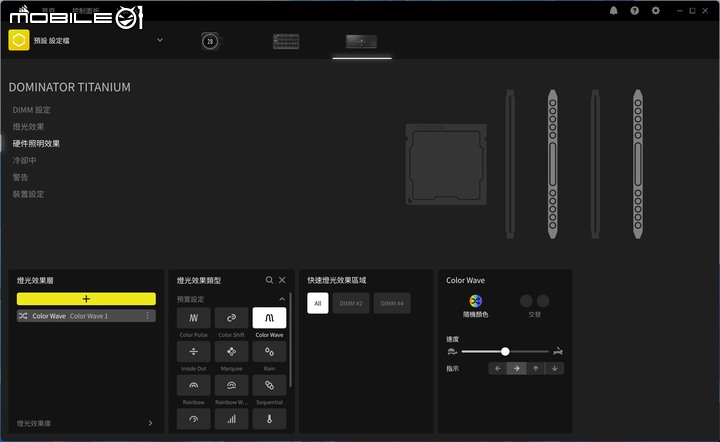Open 裝置設定 menu item

28,194
